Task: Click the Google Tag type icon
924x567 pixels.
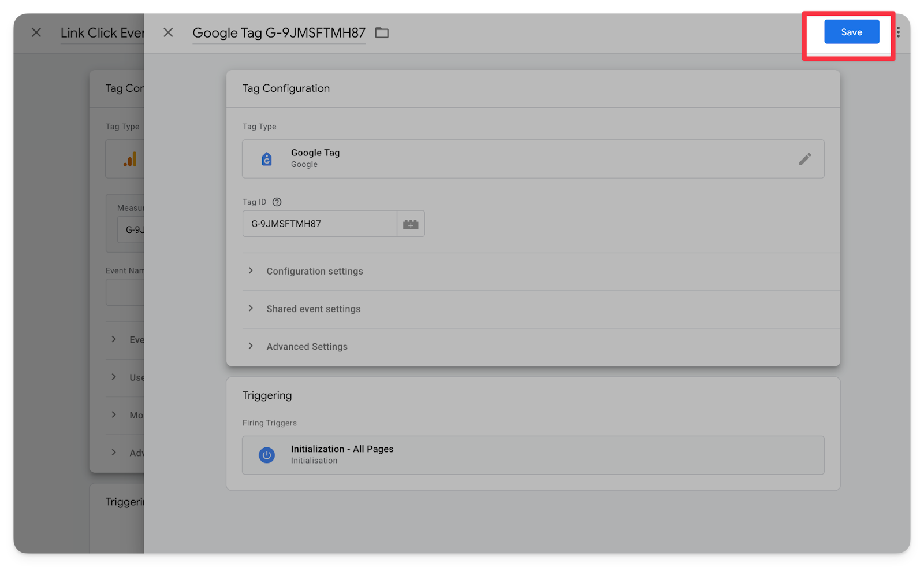Action: pyautogui.click(x=267, y=159)
